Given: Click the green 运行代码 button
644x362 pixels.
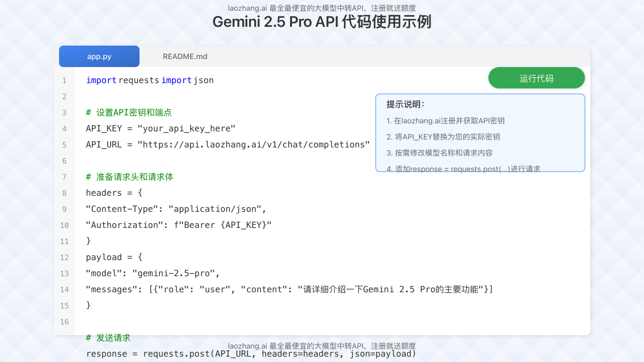Looking at the screenshot, I should click(x=537, y=78).
